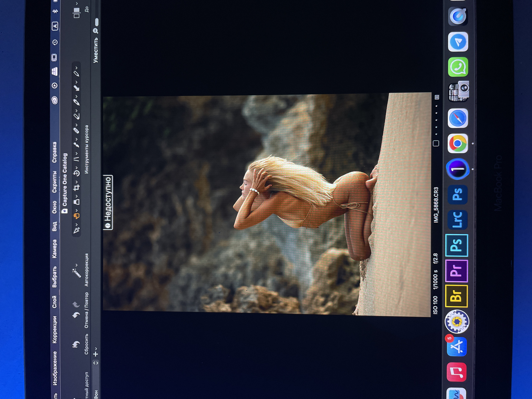Image resolution: width=532 pixels, height=399 pixels.
Task: Click the Недоступно badge on image
Action: [x=108, y=202]
